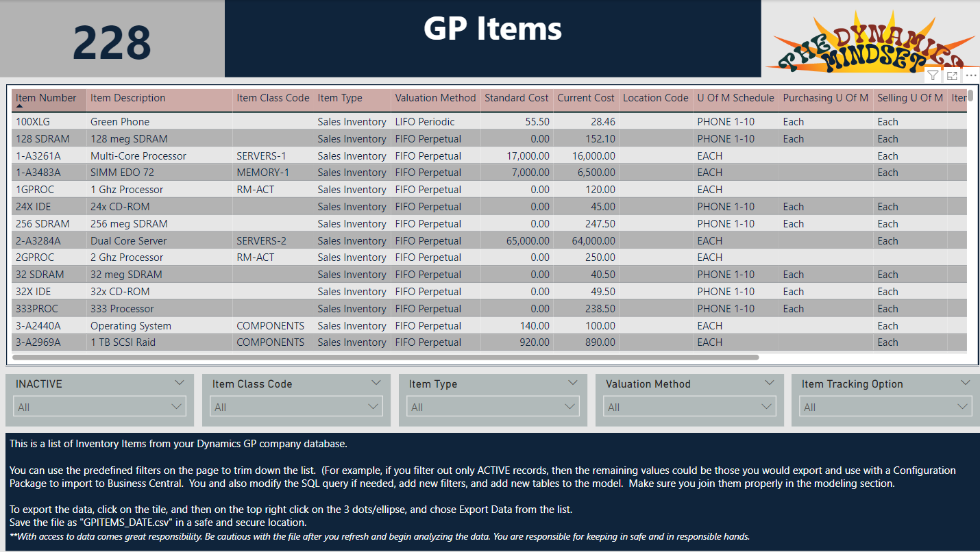The image size is (980, 552).
Task: Expand the INACTIVE slicer header chevron
Action: [x=180, y=383]
